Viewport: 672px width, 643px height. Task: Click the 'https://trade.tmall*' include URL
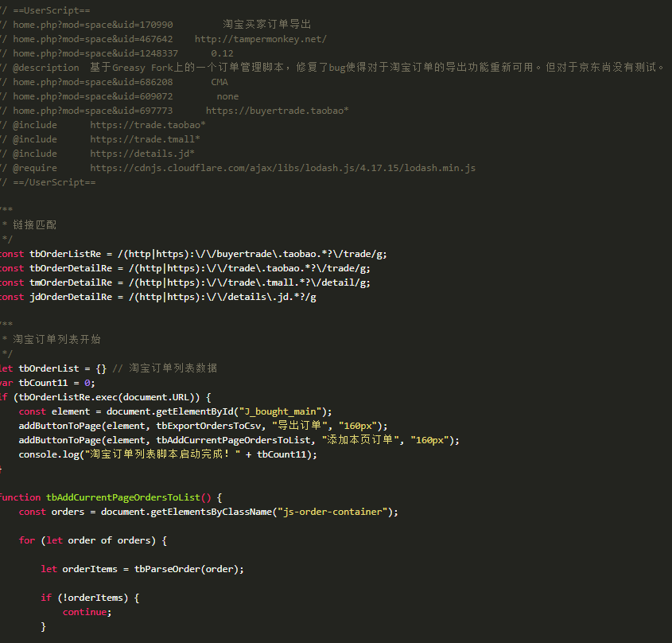145,139
